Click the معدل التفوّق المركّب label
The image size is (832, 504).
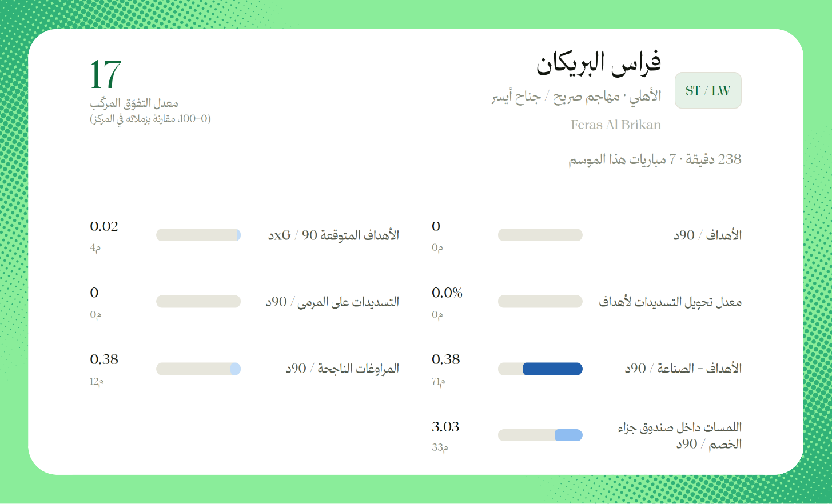(134, 103)
